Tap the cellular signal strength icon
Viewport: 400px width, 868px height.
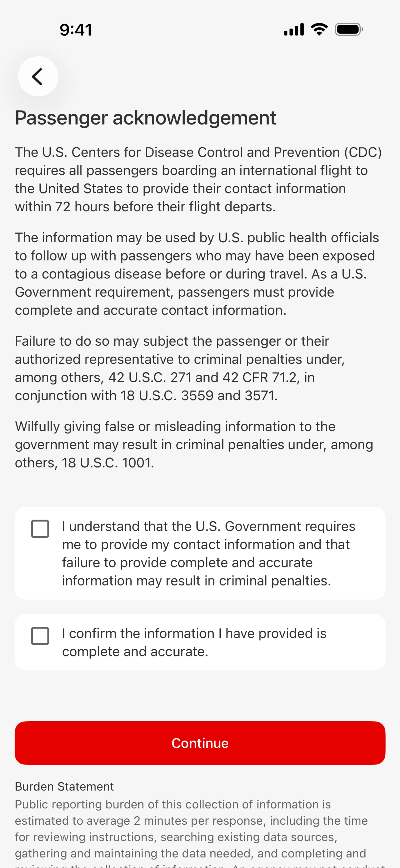293,29
